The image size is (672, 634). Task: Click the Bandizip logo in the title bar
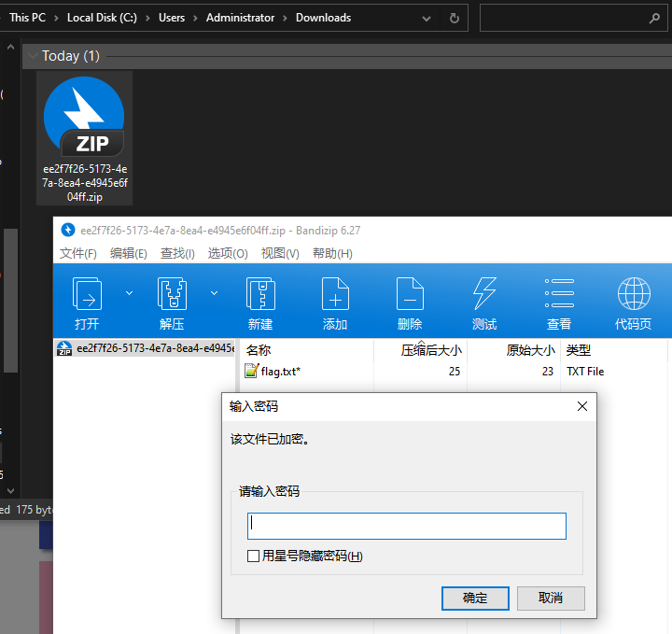68,231
